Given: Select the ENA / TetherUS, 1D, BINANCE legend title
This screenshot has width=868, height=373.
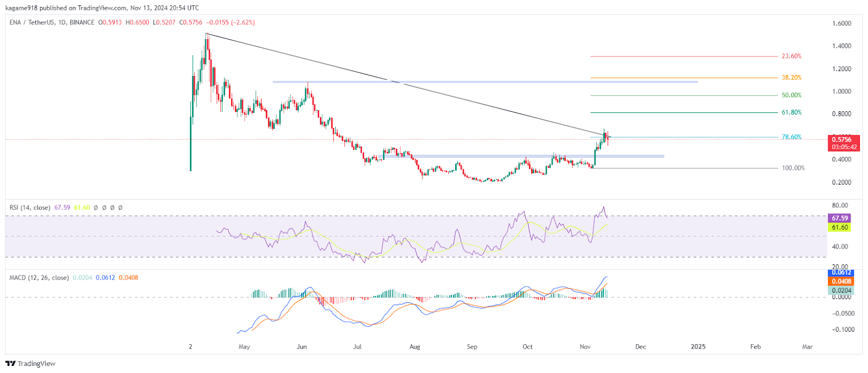Looking at the screenshot, I should pyautogui.click(x=52, y=23).
